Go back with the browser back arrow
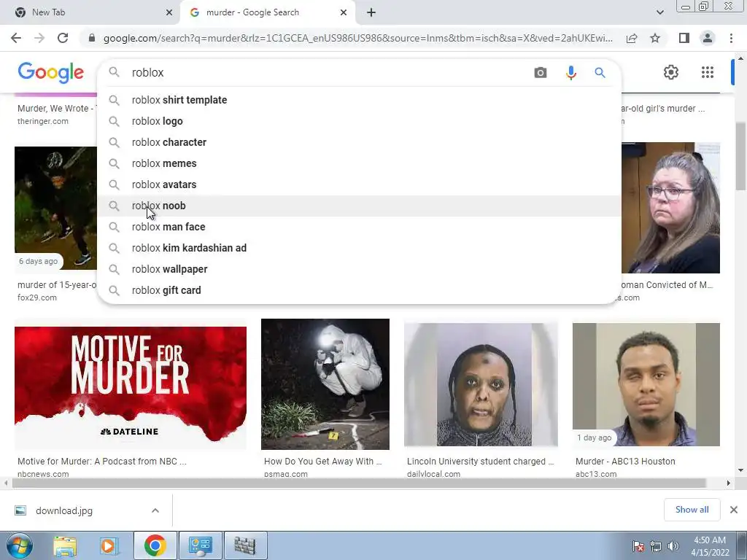Screen dimensions: 747x560 tap(16, 38)
